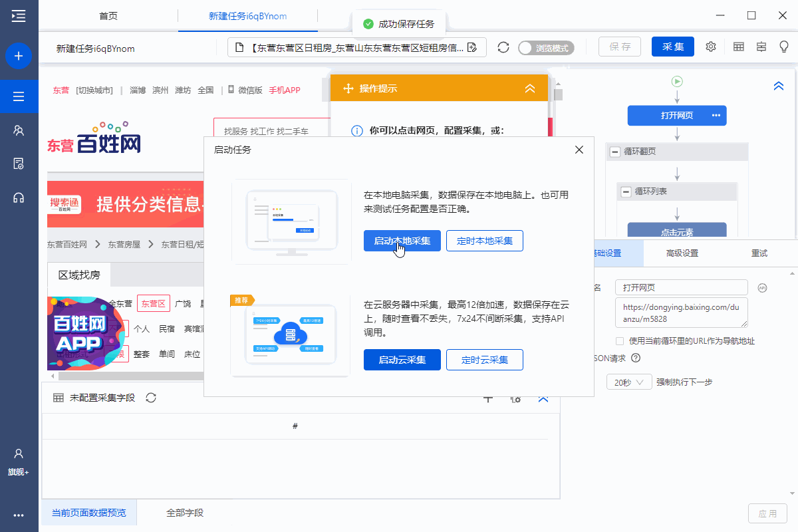Switch to the 高级设置 tab

(x=682, y=253)
